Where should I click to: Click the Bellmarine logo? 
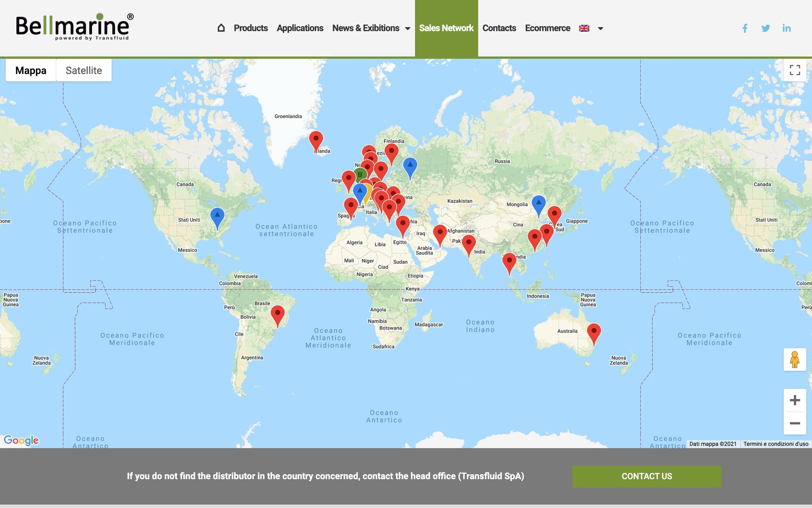(74, 27)
